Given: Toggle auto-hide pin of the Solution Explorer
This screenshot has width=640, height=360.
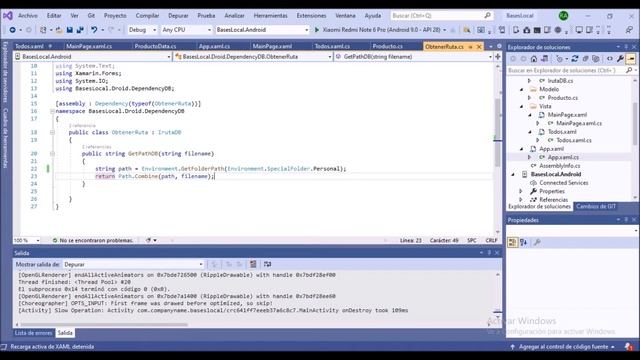Looking at the screenshot, I should tap(626, 47).
